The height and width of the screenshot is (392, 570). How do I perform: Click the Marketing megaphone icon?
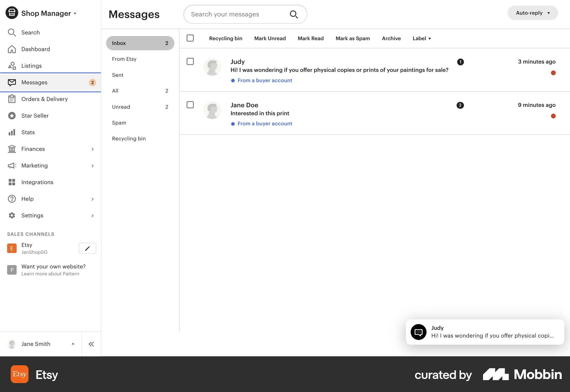(12, 165)
